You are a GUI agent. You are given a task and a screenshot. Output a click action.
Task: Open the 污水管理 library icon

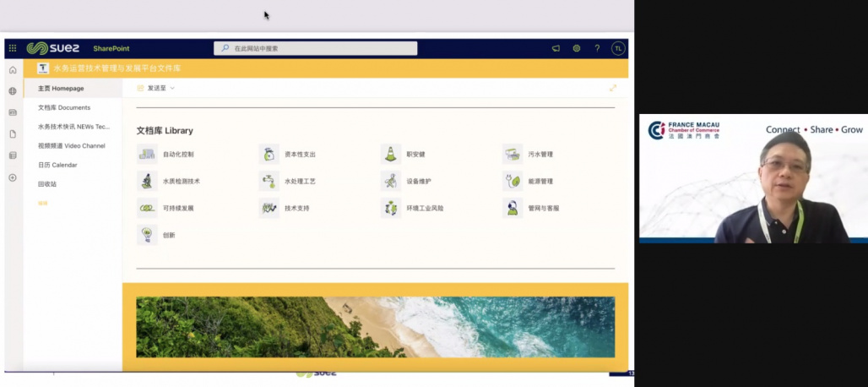click(513, 154)
